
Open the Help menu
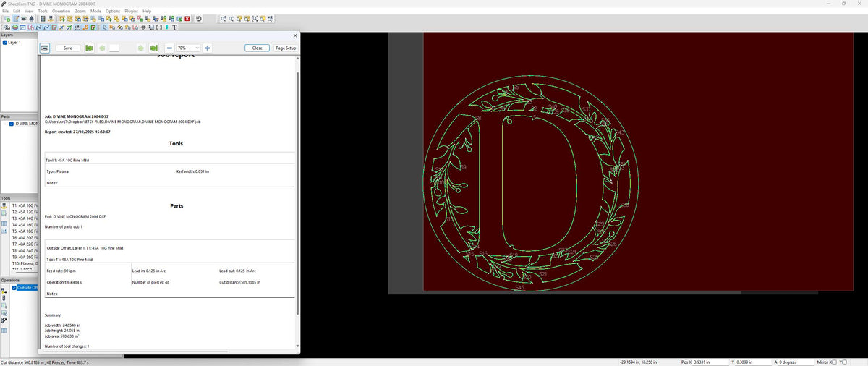[147, 12]
